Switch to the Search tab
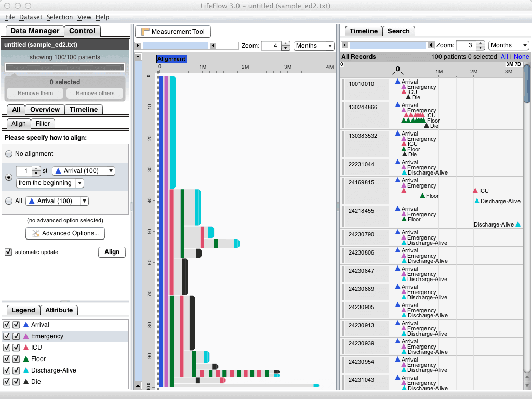 [398, 31]
